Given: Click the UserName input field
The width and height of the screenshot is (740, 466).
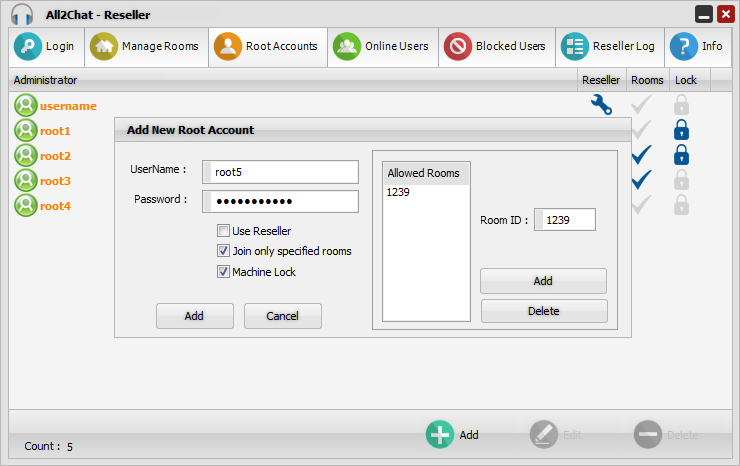Looking at the screenshot, I should pos(280,172).
